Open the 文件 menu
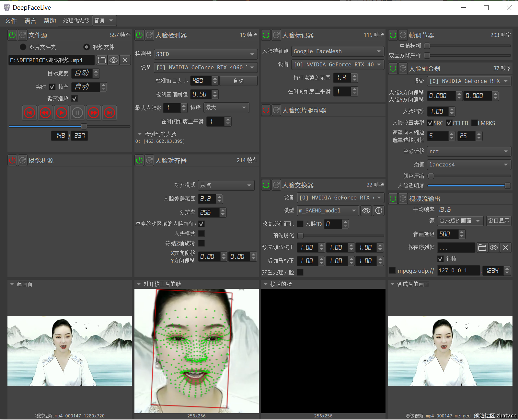The height and width of the screenshot is (420, 518). pos(11,21)
